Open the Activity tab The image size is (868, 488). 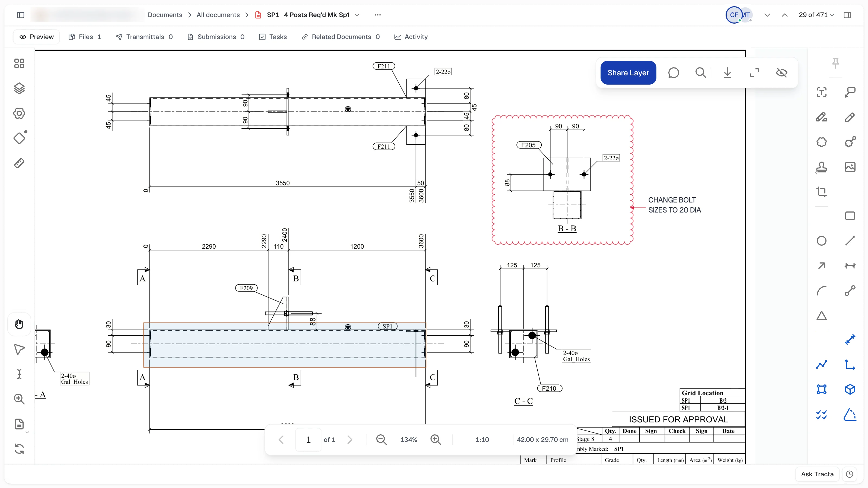coord(411,37)
